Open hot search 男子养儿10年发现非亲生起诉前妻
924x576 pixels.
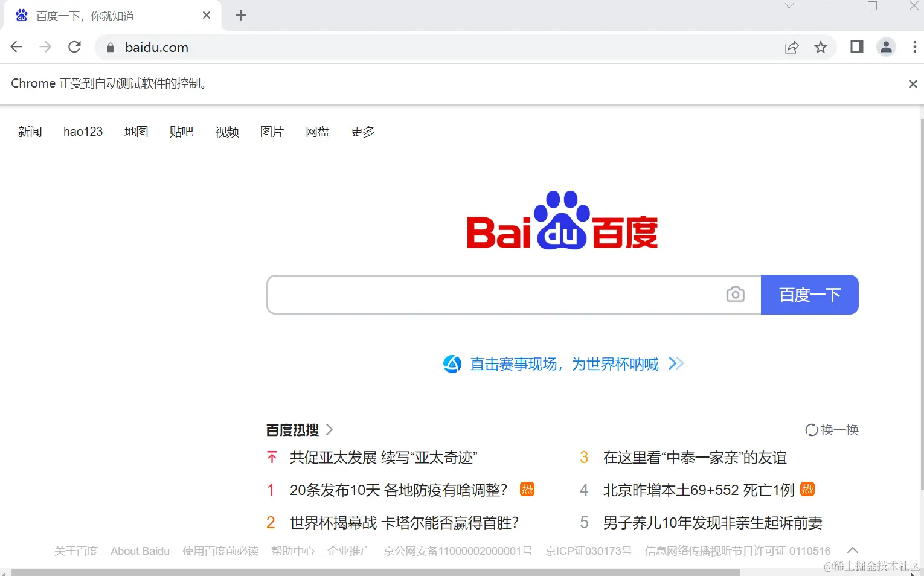pos(713,522)
